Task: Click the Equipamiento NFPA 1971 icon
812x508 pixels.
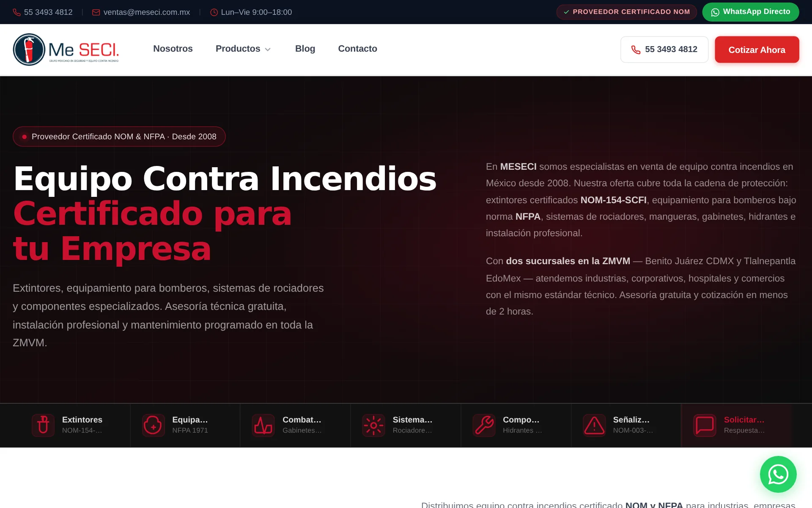Action: [x=153, y=425]
